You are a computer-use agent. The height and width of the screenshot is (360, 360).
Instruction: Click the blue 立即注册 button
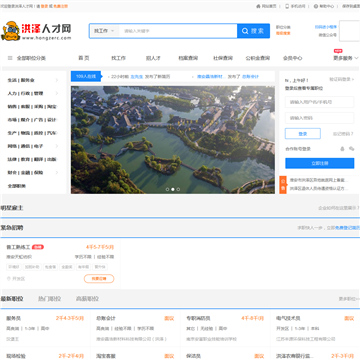[x=319, y=163]
